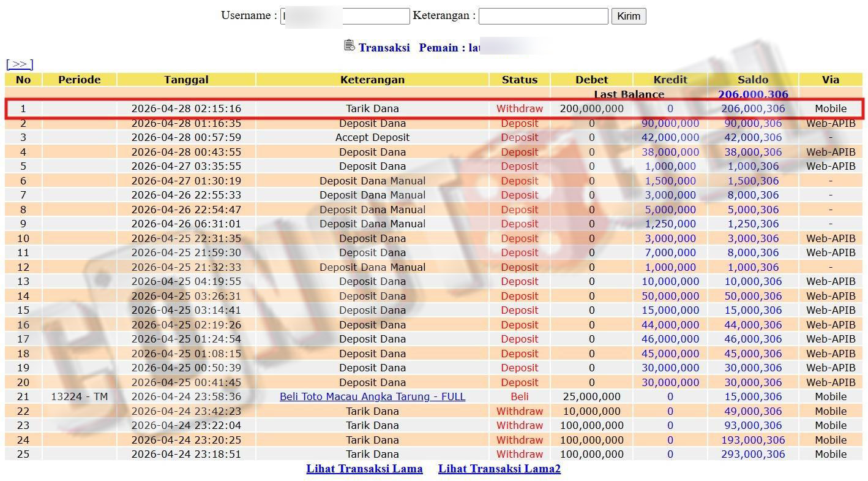Click the 7,000,000 kredit amount
The height and width of the screenshot is (481, 868).
[x=670, y=252]
